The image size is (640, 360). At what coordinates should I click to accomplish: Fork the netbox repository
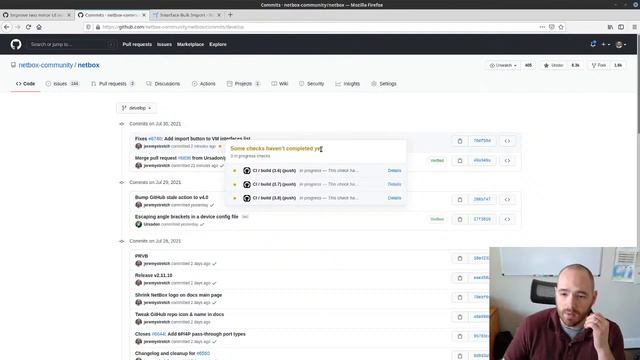click(599, 65)
